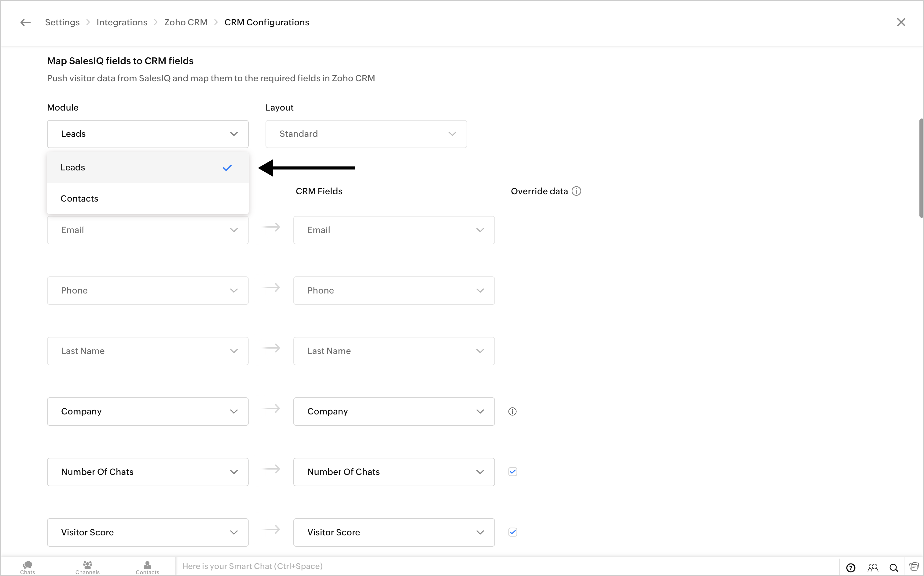Expand the Layout Standard dropdown
Image resolution: width=924 pixels, height=576 pixels.
point(366,134)
